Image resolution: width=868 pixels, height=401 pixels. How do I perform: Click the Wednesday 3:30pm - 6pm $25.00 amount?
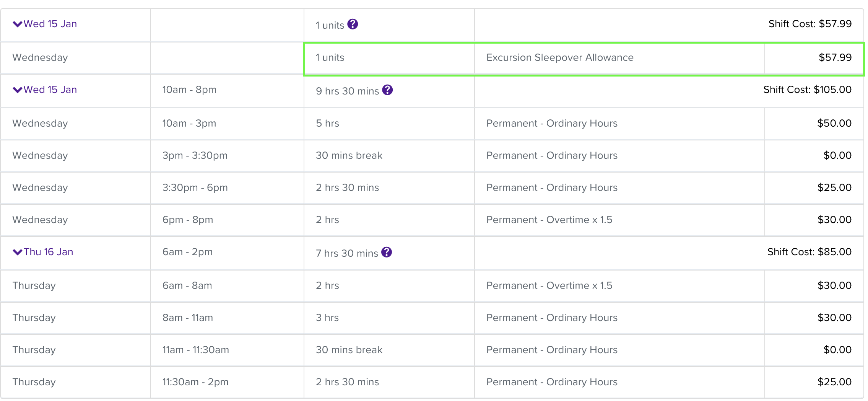834,187
